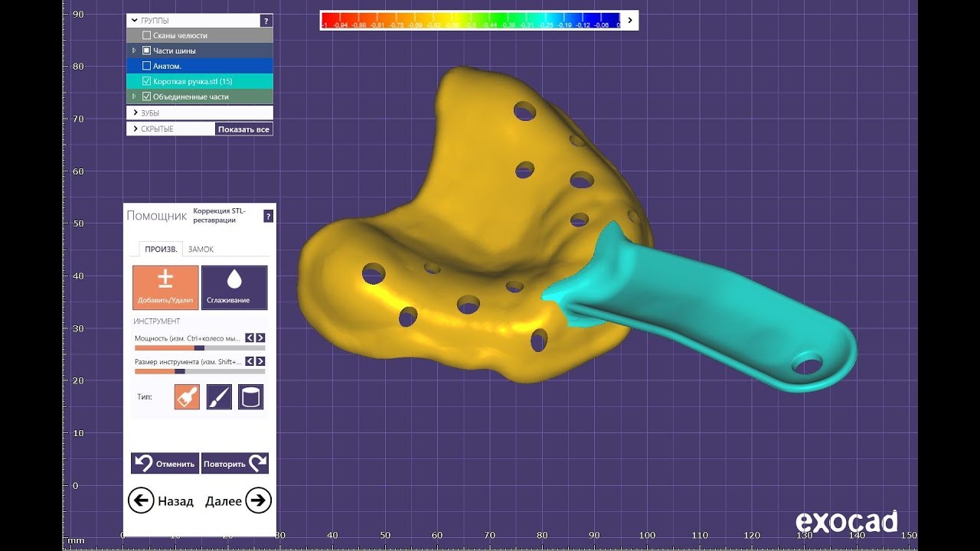Click the distance color scale bar
Screen dimensions: 980x551
point(471,21)
